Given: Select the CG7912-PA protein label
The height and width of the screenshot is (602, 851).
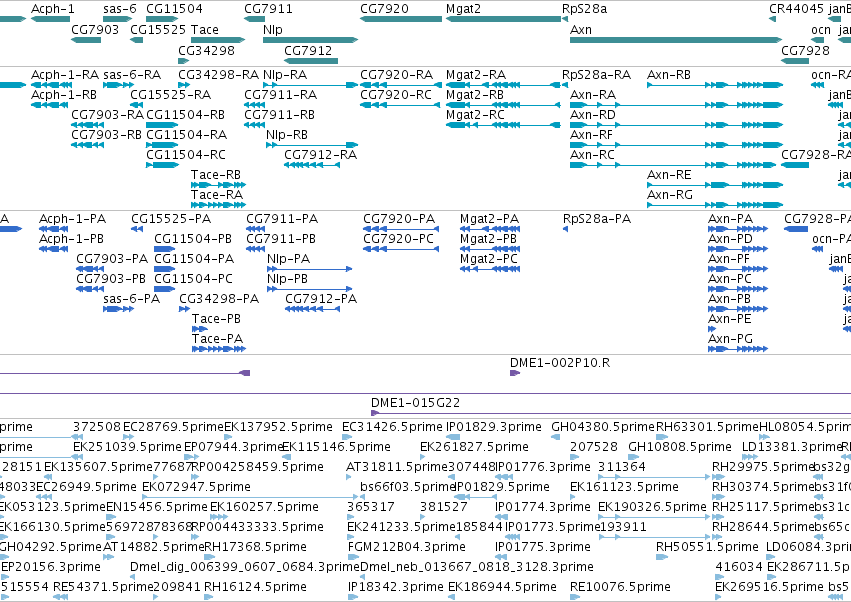Looking at the screenshot, I should point(321,299).
